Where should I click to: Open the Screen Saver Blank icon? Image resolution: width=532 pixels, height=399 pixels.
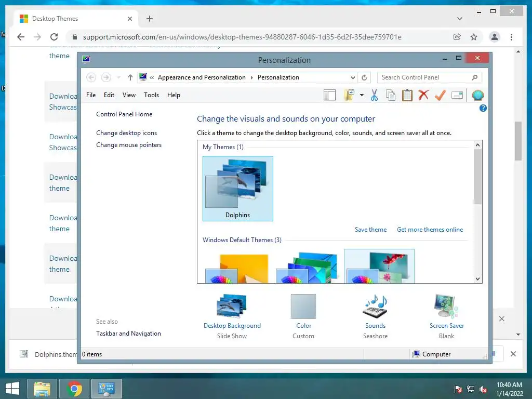pyautogui.click(x=446, y=307)
